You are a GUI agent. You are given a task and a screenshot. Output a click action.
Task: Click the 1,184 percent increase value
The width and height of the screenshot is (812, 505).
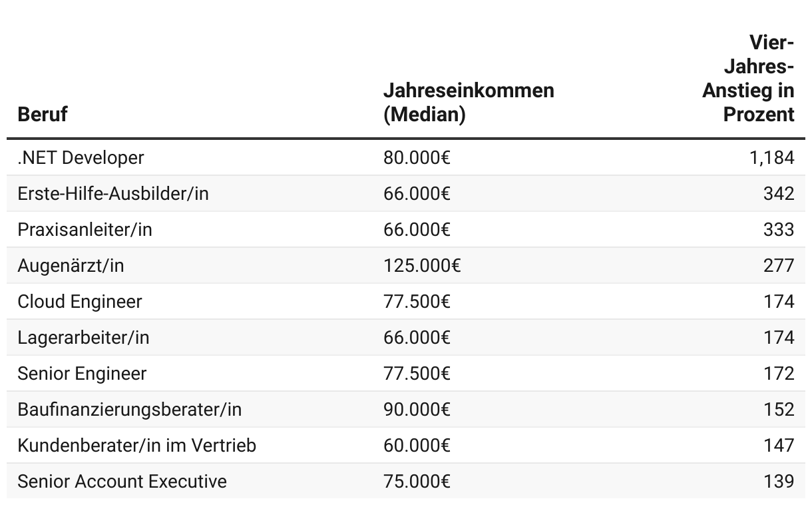pyautogui.click(x=775, y=157)
